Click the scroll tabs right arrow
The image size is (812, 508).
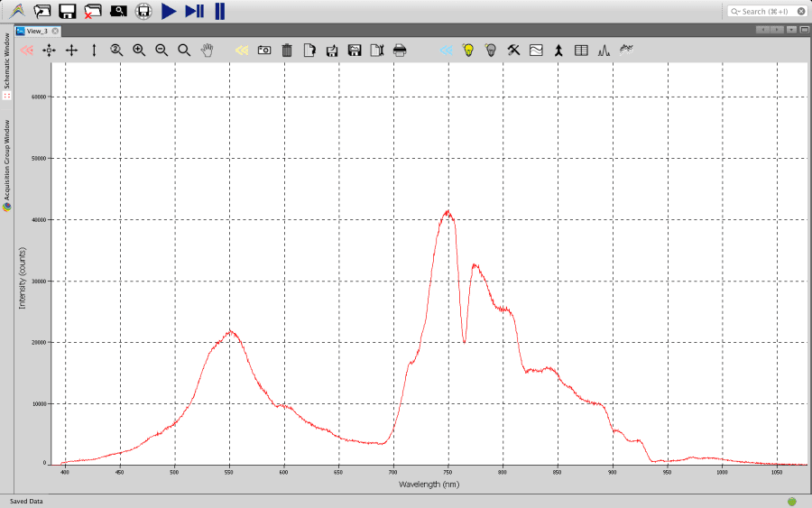coord(778,30)
